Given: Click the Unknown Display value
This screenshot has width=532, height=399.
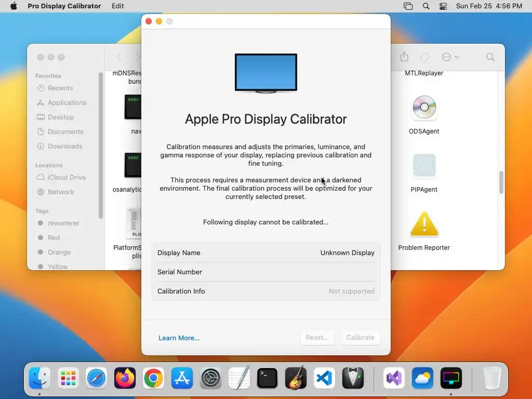Looking at the screenshot, I should pyautogui.click(x=348, y=253).
